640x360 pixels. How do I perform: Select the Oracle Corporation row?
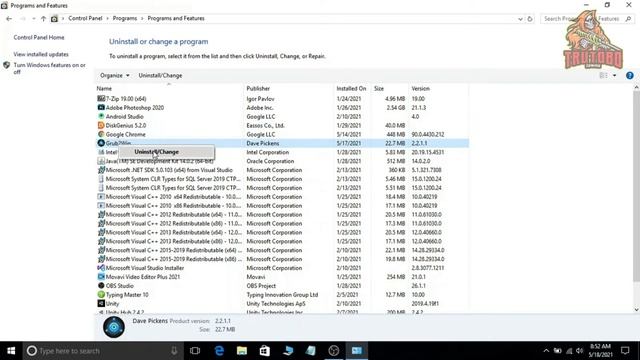282,161
